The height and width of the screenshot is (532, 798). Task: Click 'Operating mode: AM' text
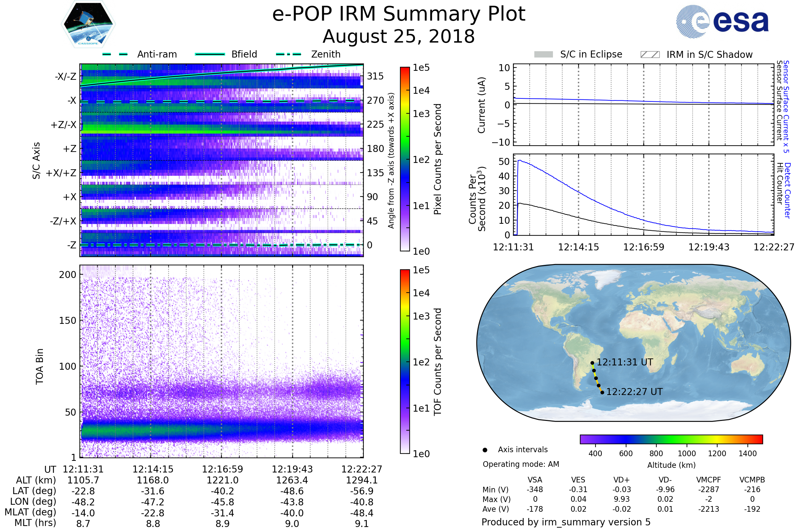pos(521,464)
